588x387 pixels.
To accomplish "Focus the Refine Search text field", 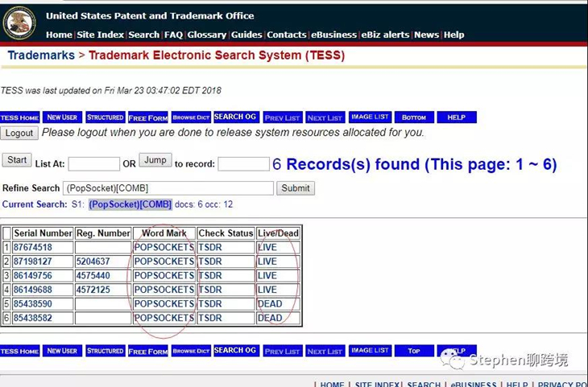I will 168,188.
